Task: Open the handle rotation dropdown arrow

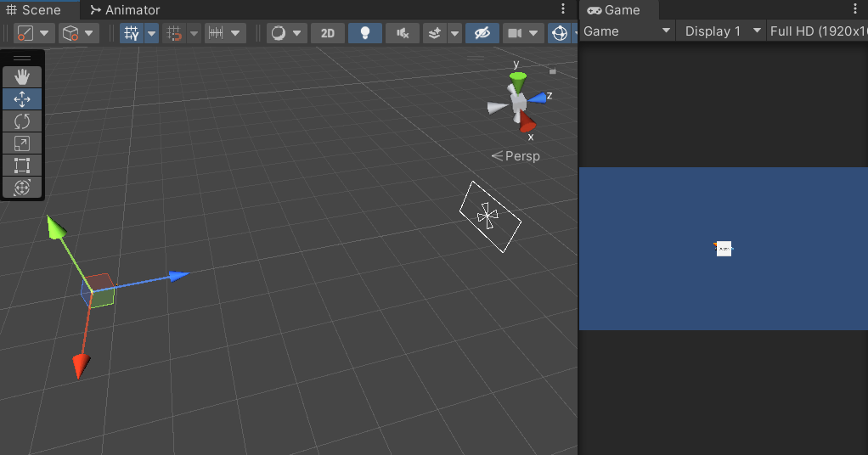Action: 89,33
